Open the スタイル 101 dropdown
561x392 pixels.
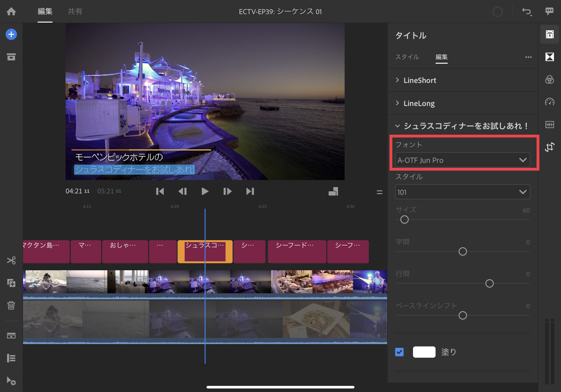click(462, 192)
